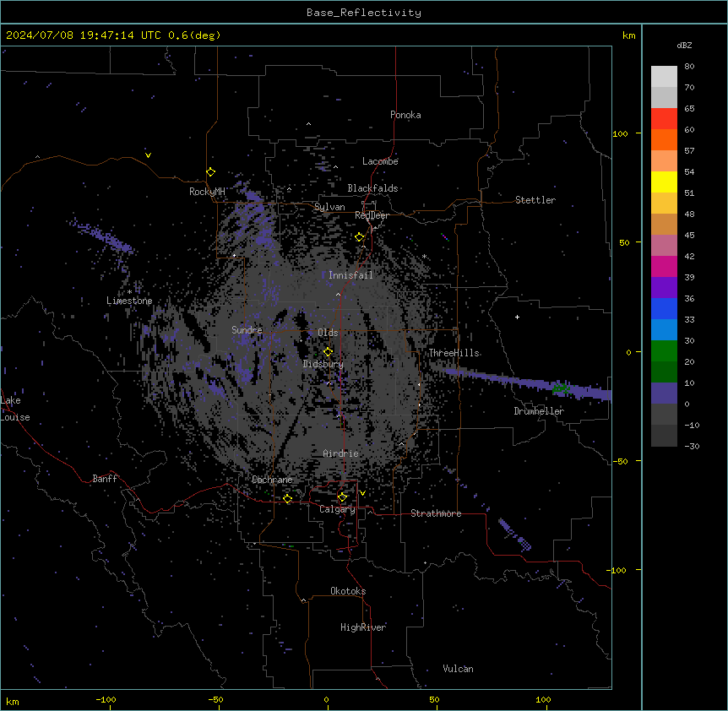
Task: Click the Stettler label
Action: coord(535,200)
